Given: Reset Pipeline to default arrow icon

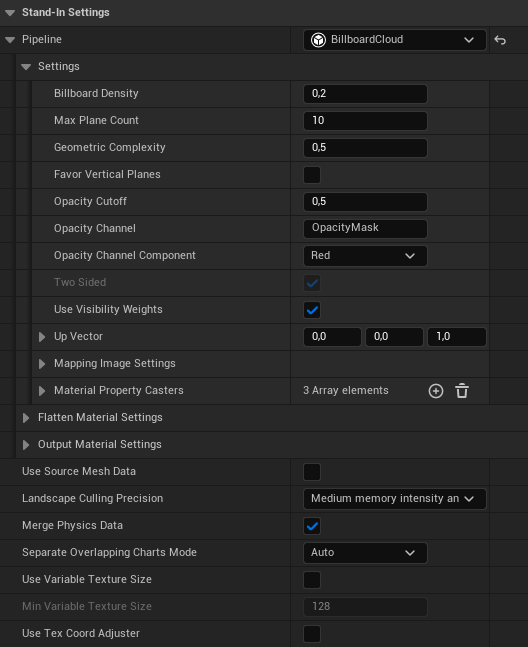Looking at the screenshot, I should click(x=500, y=40).
